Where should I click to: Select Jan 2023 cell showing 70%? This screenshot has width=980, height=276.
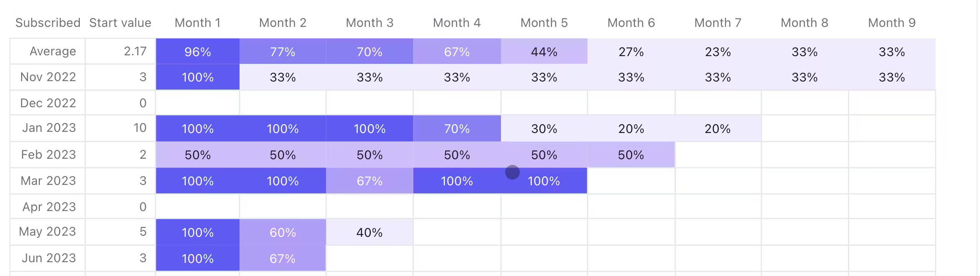tap(457, 128)
